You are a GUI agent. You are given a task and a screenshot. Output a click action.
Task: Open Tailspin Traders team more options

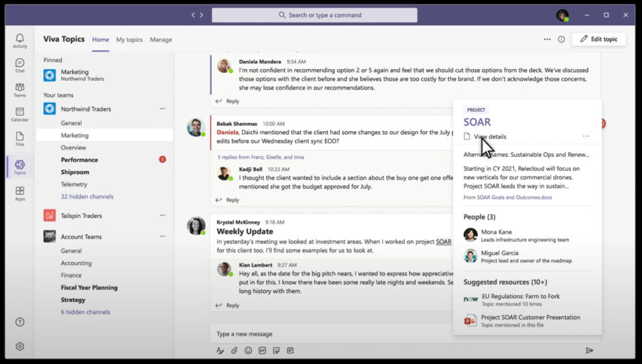[x=162, y=215]
